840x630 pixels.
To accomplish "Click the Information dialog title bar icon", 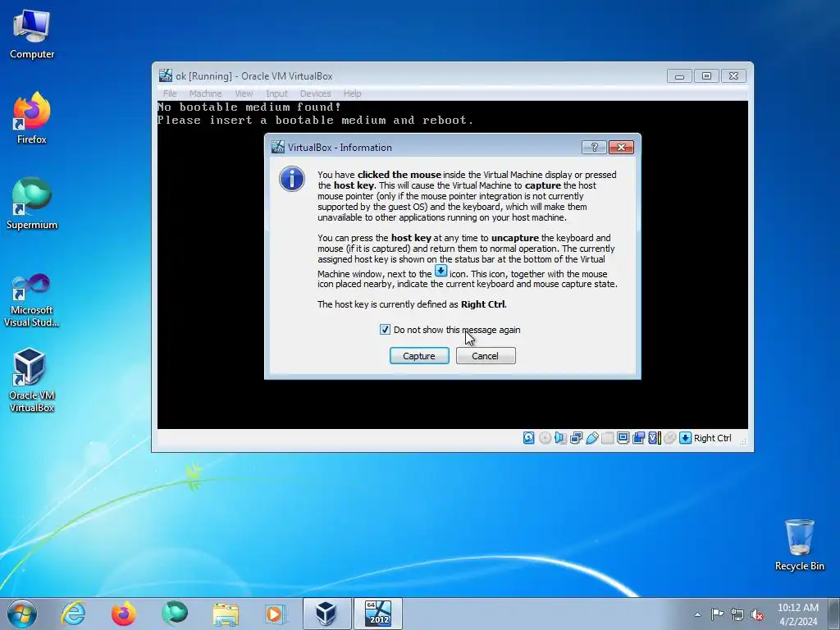I will pos(277,147).
